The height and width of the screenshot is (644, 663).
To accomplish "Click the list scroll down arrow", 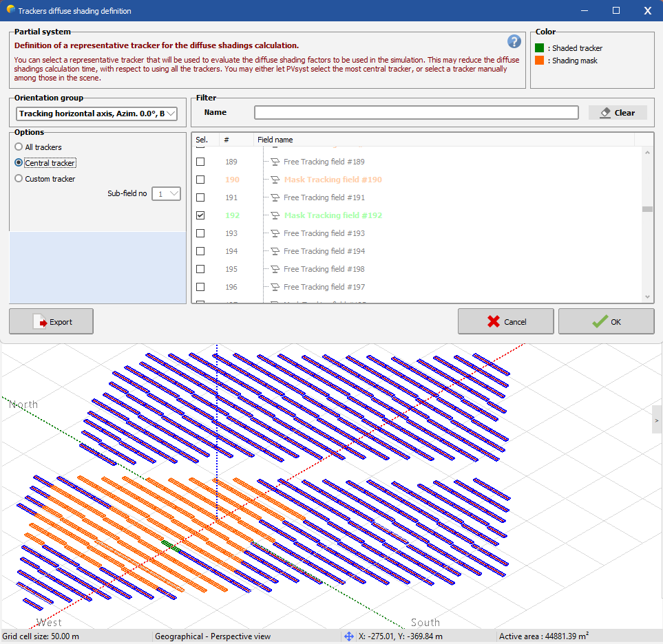I will (x=647, y=297).
